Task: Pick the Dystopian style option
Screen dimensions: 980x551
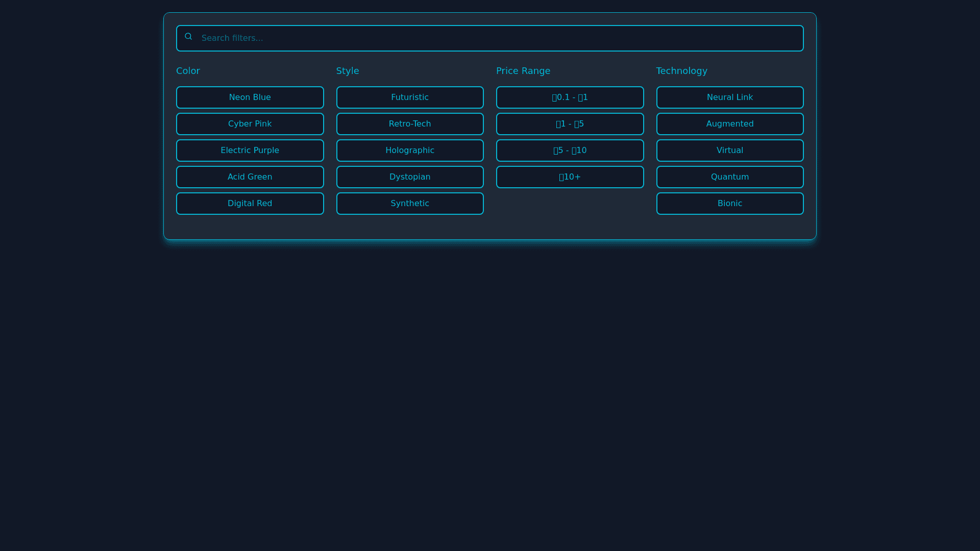Action: (x=409, y=177)
